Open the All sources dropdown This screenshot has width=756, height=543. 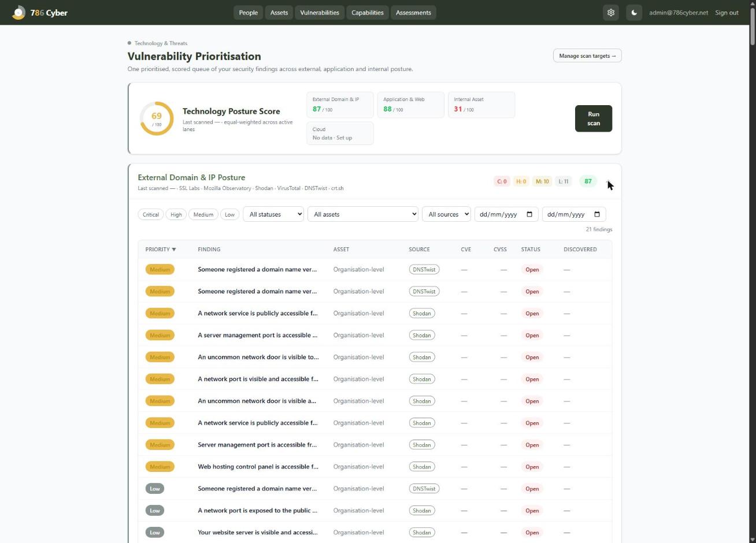(x=447, y=214)
